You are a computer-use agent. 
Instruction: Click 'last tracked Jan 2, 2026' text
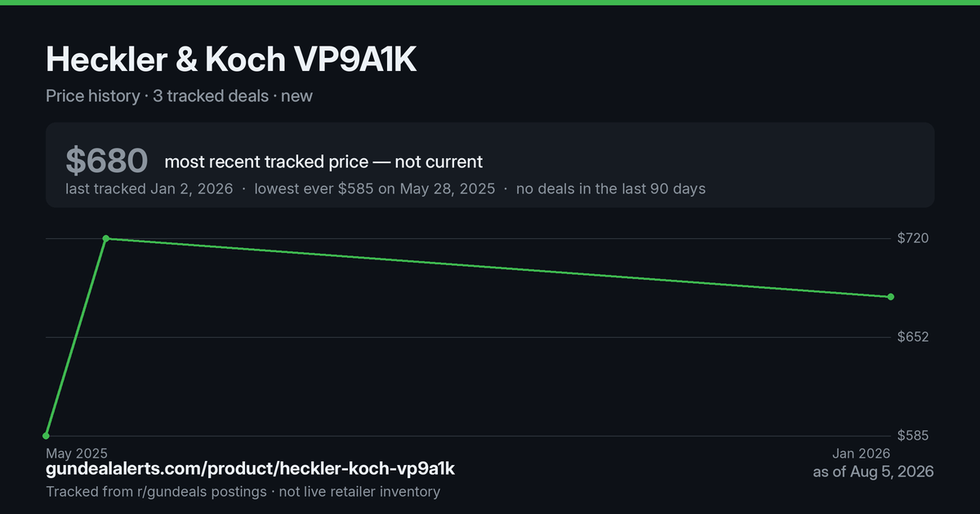coord(149,188)
